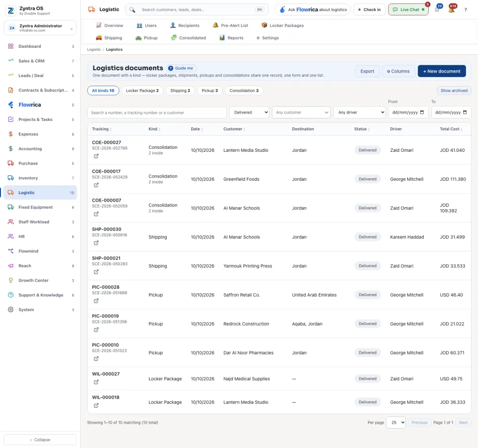Sort by the Total Cost column
Viewport: 478px width, 448px height.
point(451,129)
